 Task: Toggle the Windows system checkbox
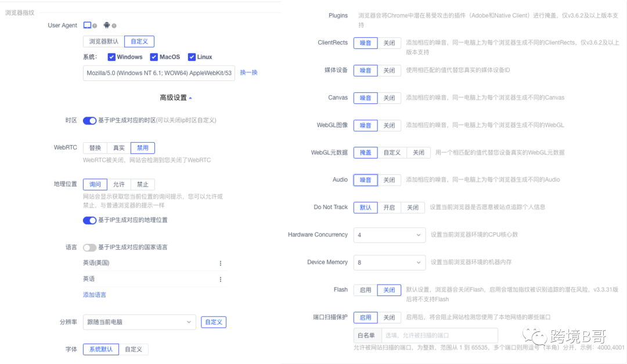point(111,57)
